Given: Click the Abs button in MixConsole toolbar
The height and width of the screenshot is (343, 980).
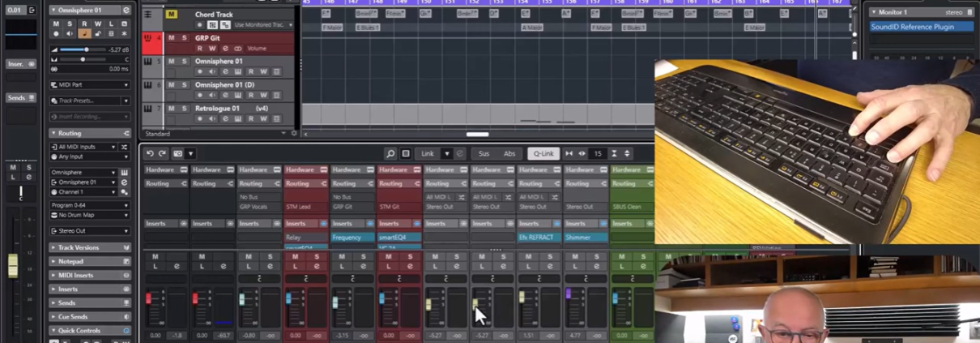Looking at the screenshot, I should [509, 153].
